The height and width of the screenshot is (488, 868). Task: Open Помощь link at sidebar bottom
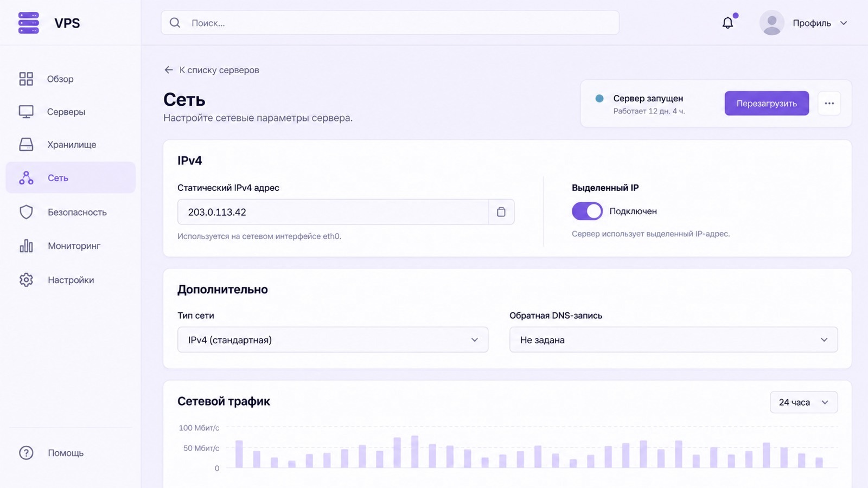click(x=66, y=453)
